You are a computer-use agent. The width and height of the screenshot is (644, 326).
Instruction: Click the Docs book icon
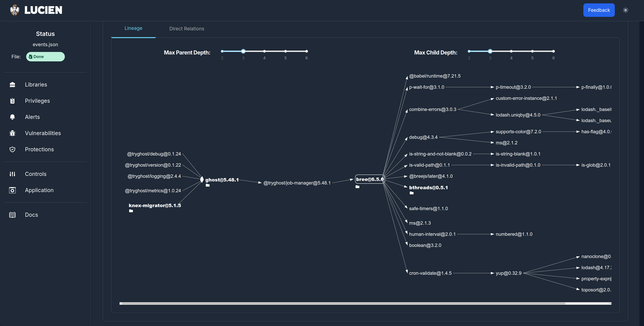point(12,215)
